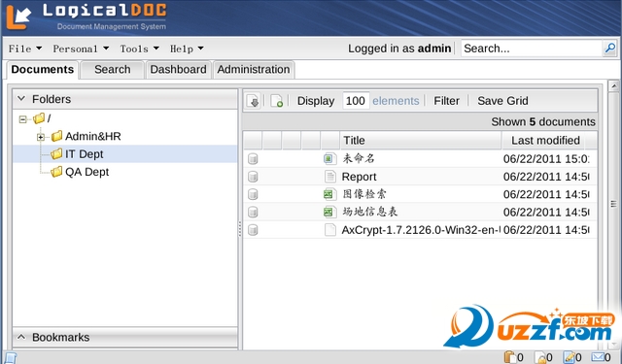Click the Save Grid button
This screenshot has height=364, width=622.
502,101
